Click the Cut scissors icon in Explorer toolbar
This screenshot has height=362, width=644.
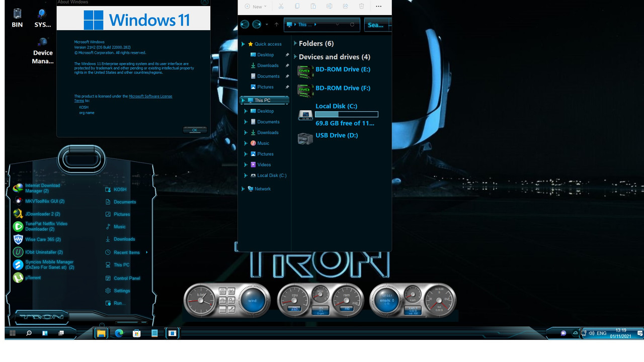281,7
